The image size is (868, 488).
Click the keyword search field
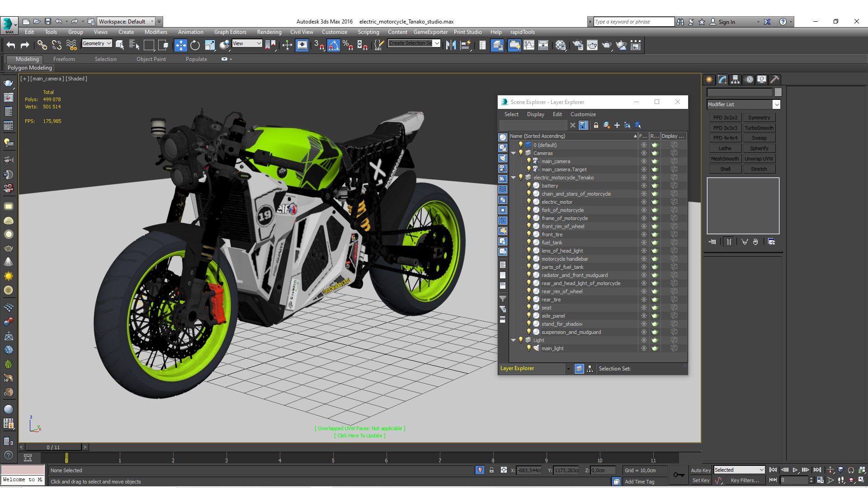pyautogui.click(x=633, y=22)
